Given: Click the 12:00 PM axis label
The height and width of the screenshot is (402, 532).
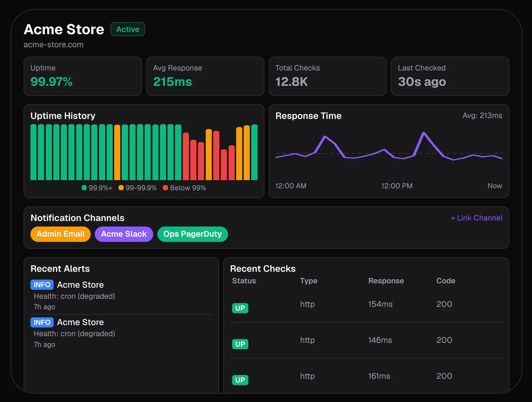Looking at the screenshot, I should click(x=397, y=186).
